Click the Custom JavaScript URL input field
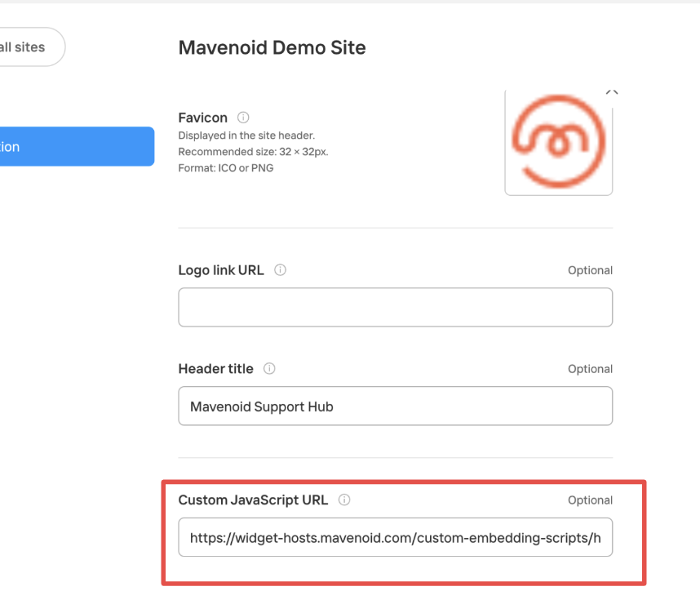This screenshot has width=700, height=591. [x=396, y=537]
